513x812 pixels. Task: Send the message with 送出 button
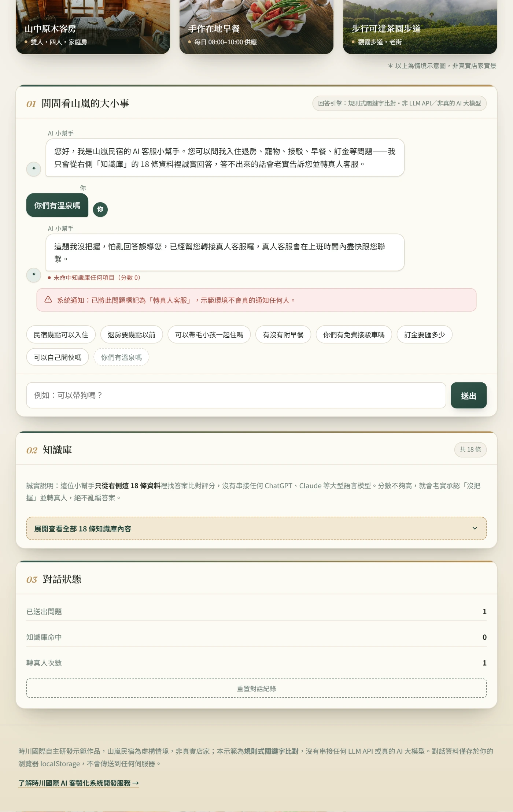(469, 396)
